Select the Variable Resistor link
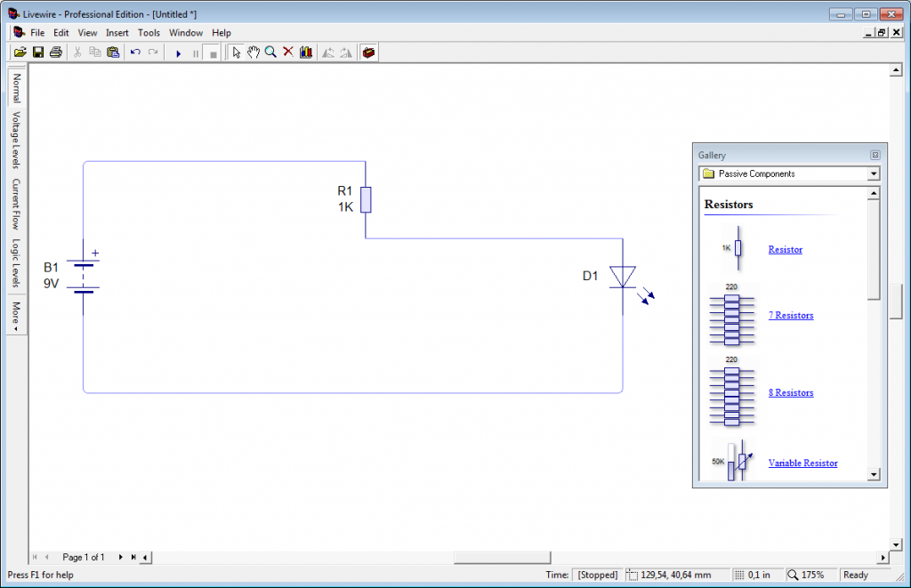 [x=802, y=463]
